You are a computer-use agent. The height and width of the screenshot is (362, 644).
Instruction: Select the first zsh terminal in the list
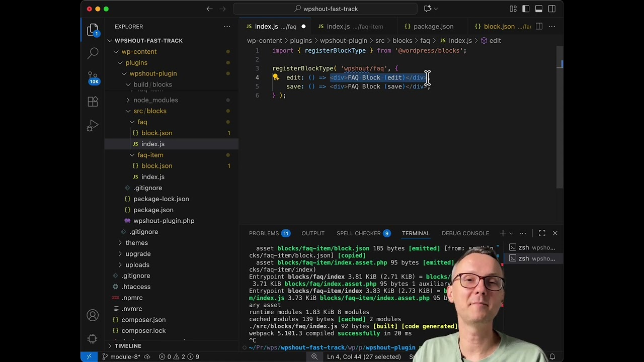pyautogui.click(x=532, y=247)
